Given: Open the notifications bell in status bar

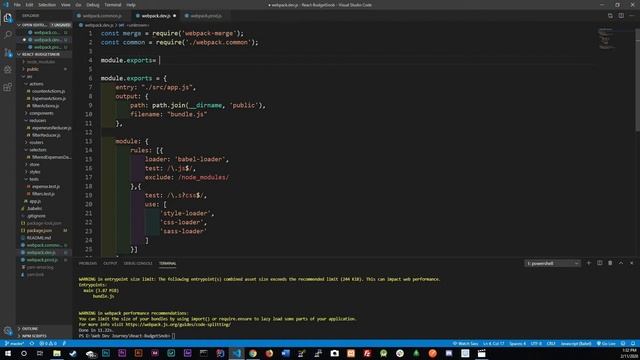Looking at the screenshot, I should pyautogui.click(x=633, y=344).
